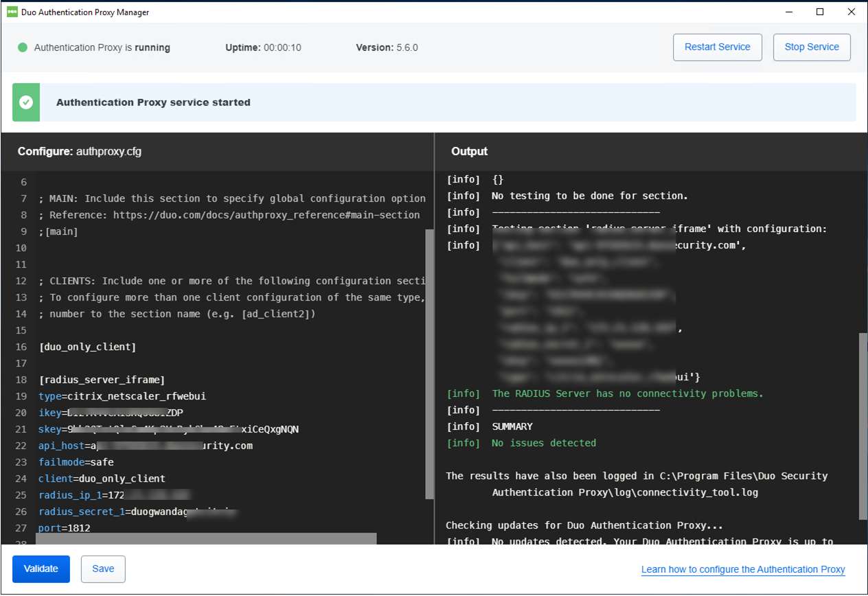The image size is (868, 596).
Task: Click the MAIN section comment on line 7
Action: tap(232, 198)
